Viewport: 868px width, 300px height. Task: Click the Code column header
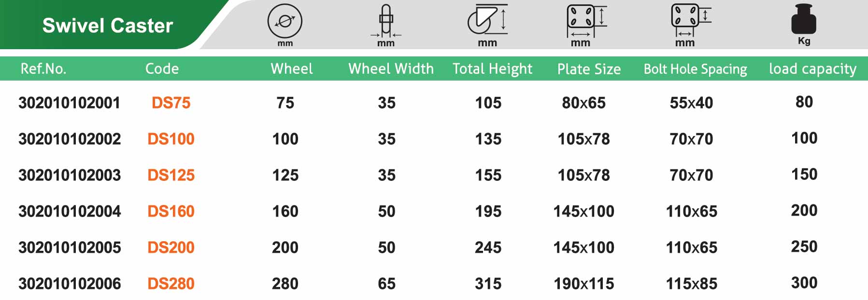[x=162, y=69]
